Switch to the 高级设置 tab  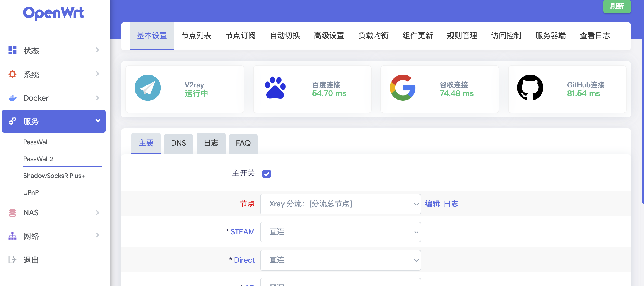[x=329, y=36]
